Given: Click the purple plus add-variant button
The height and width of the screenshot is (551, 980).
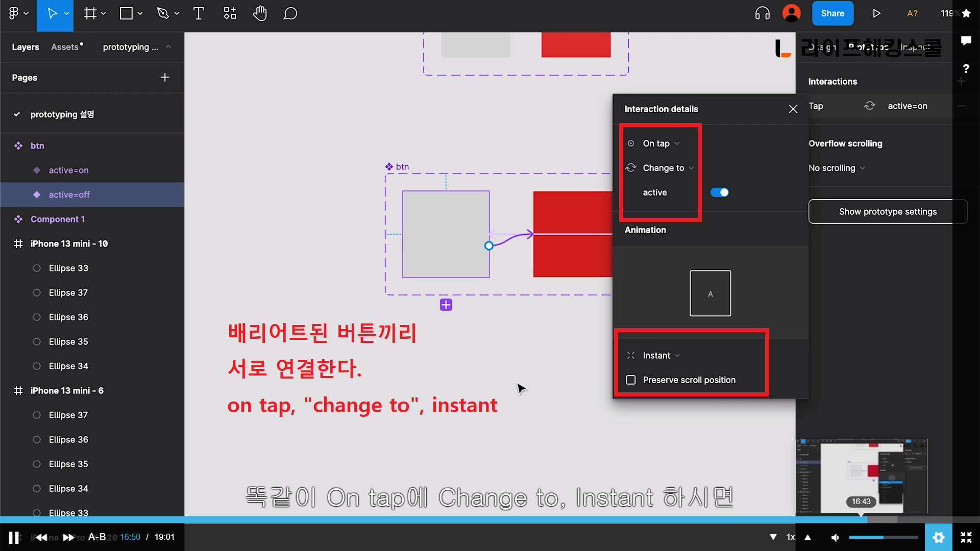Looking at the screenshot, I should [446, 305].
